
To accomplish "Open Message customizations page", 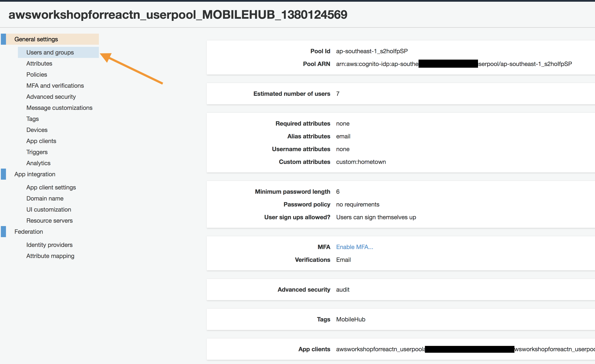I will [59, 108].
